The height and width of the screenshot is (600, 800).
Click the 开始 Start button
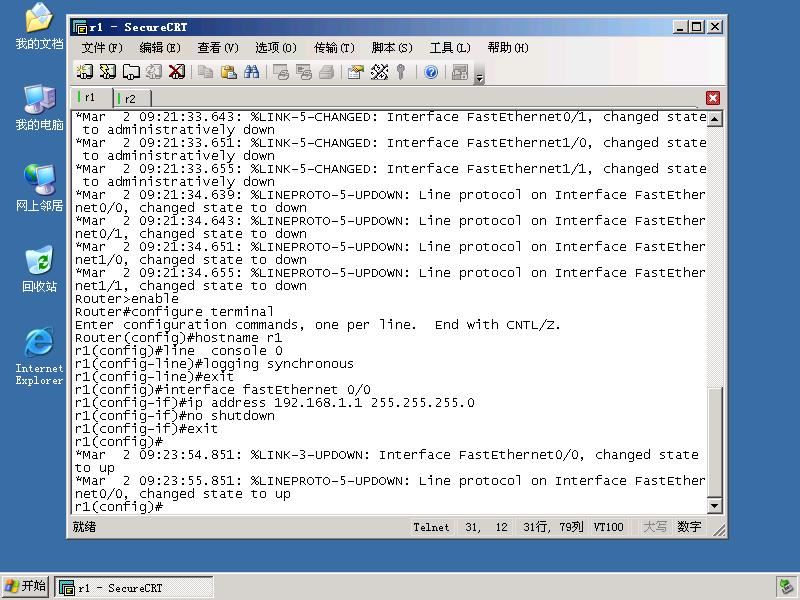point(26,587)
